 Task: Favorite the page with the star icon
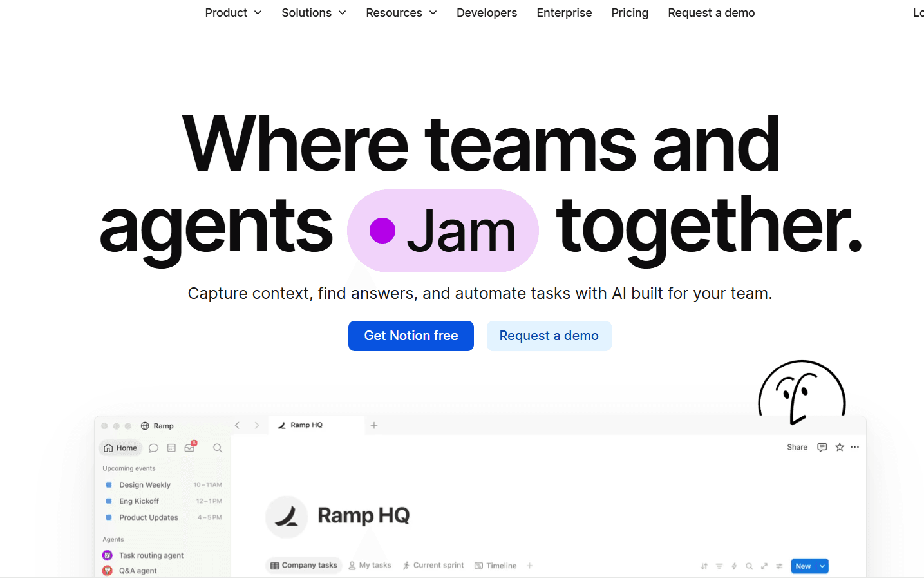(840, 447)
